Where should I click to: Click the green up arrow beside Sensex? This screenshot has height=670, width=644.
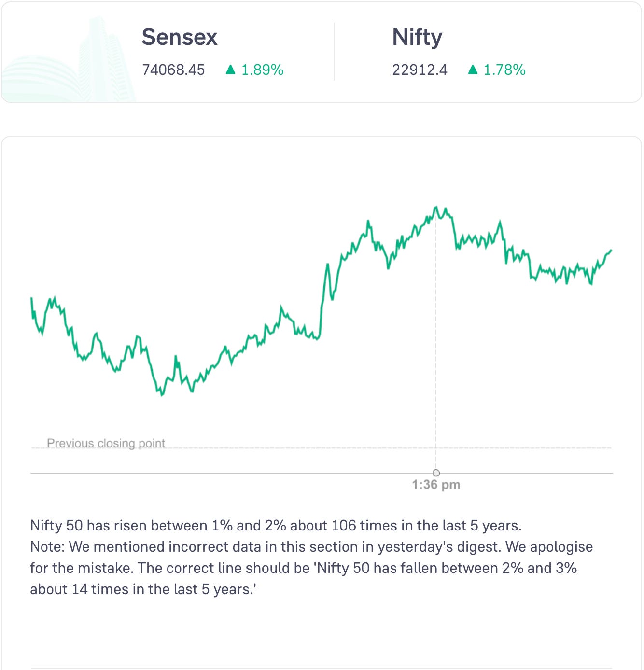tap(230, 70)
